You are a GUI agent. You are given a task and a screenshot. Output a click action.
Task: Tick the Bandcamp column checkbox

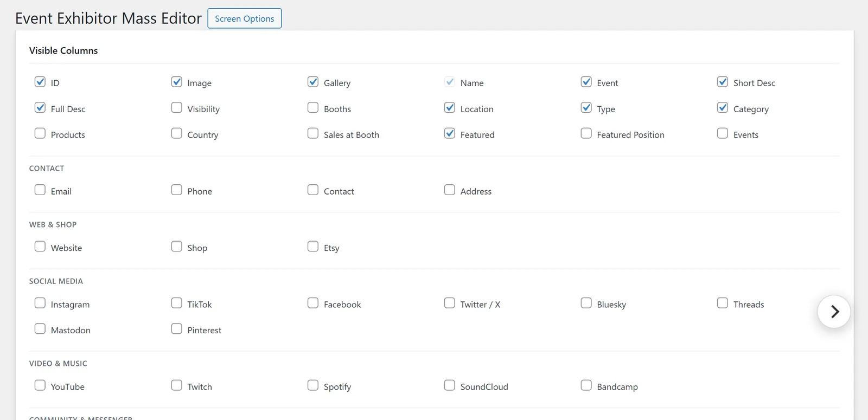(x=586, y=385)
